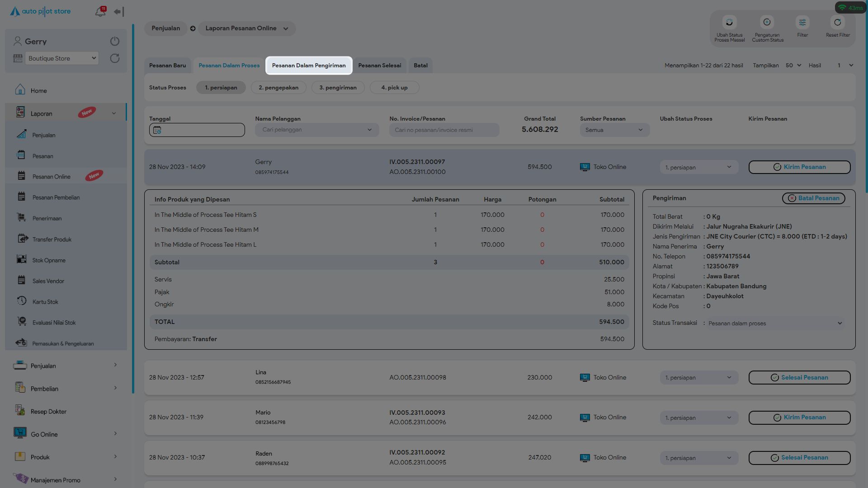Open the Sumber Pesanan Semua dropdown
The height and width of the screenshot is (488, 868).
click(614, 130)
